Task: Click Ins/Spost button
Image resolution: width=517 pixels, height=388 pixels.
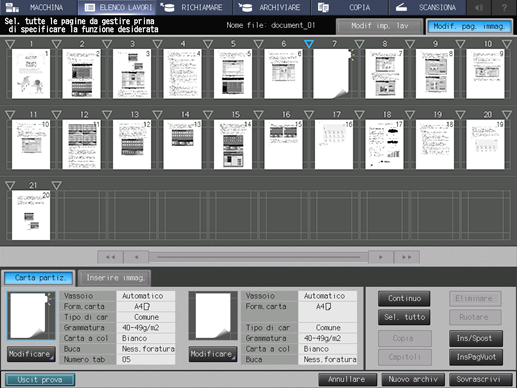Action: (x=476, y=339)
